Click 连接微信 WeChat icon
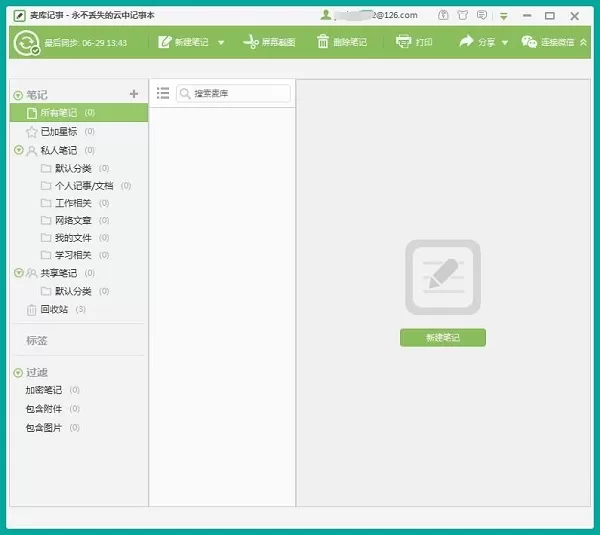This screenshot has width=600, height=535. click(x=529, y=42)
